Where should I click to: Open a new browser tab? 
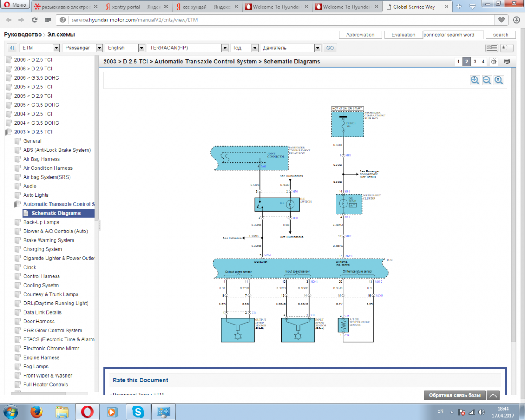click(458, 7)
